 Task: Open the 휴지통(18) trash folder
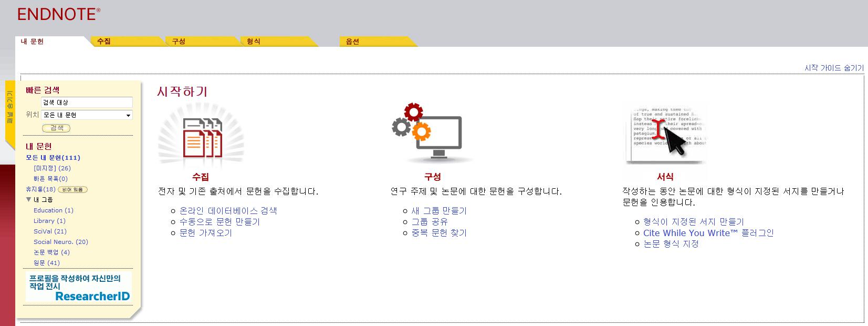[40, 189]
